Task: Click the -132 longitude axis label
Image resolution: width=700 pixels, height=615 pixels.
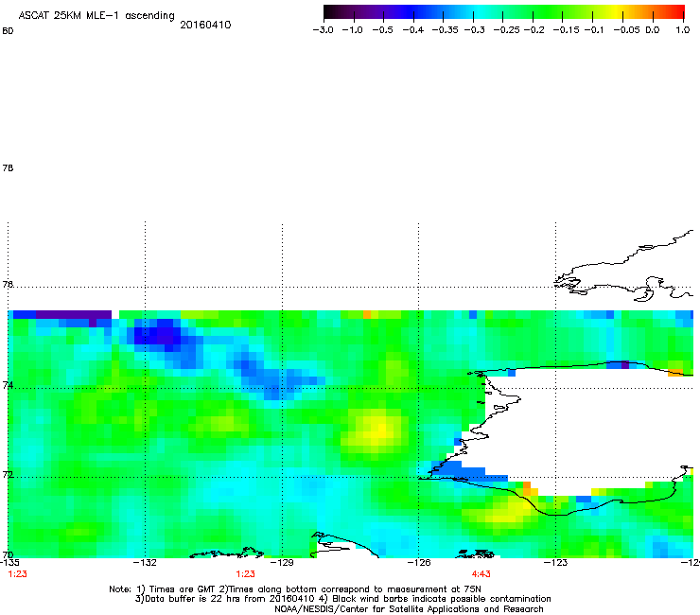Action: 145,562
